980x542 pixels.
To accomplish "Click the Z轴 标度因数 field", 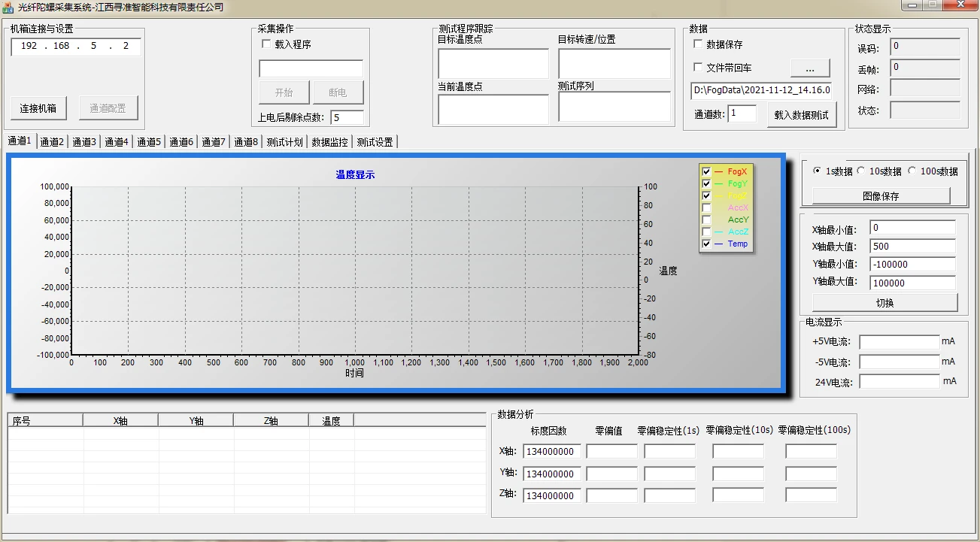I will coord(551,496).
